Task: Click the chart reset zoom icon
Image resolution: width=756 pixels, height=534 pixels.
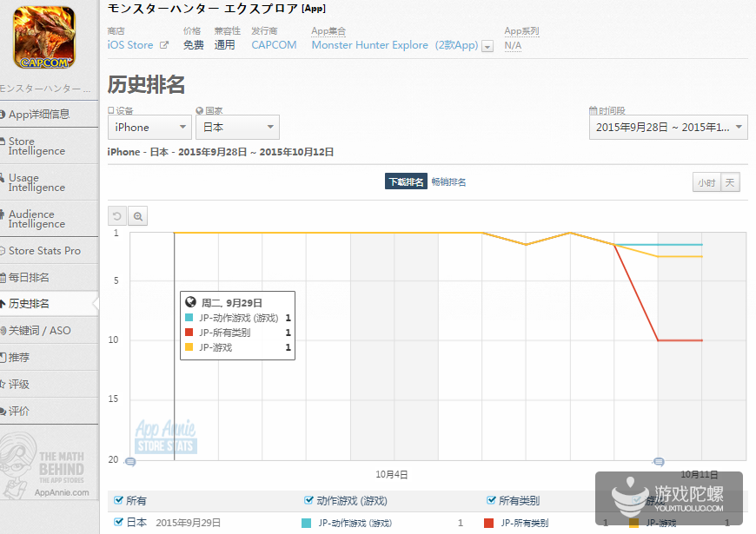Action: click(117, 216)
